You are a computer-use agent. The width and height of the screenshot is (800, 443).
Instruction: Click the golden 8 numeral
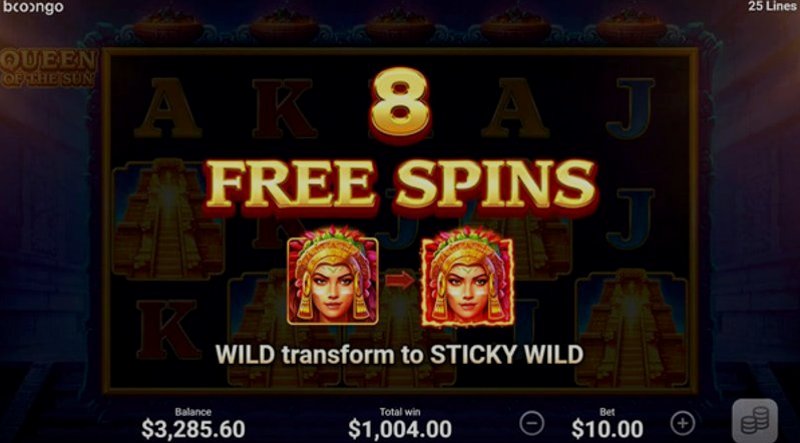click(x=400, y=105)
